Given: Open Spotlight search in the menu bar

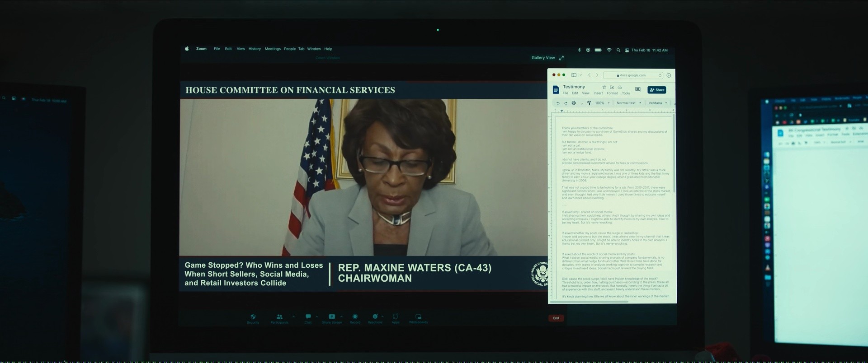Looking at the screenshot, I should coord(618,50).
